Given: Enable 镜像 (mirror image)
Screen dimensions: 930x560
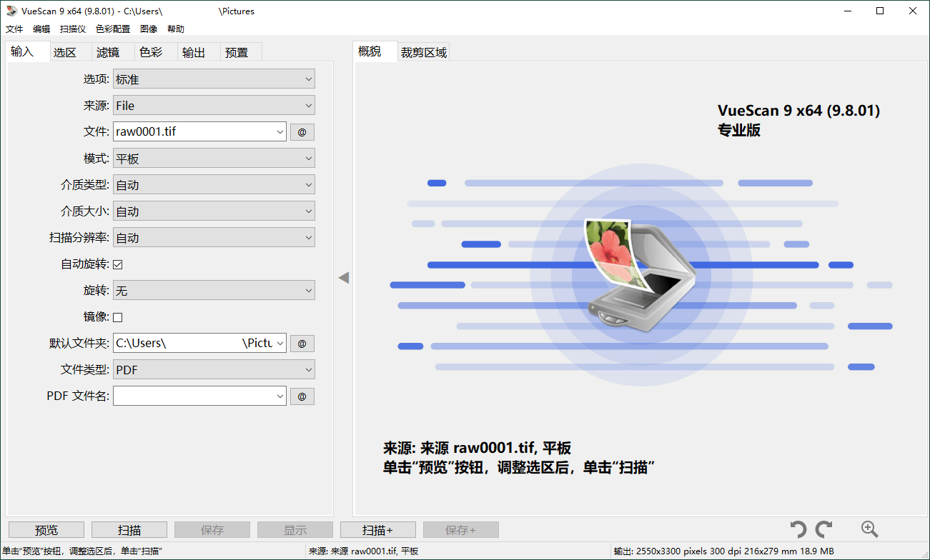Looking at the screenshot, I should tap(117, 316).
